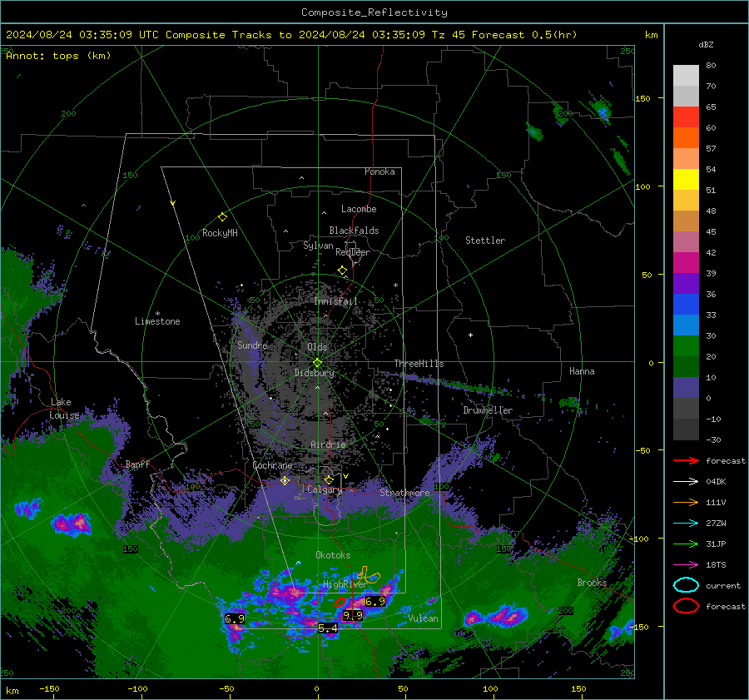Pick the orange 57-60 dBZ color swatch
The image size is (749, 700).
click(686, 138)
